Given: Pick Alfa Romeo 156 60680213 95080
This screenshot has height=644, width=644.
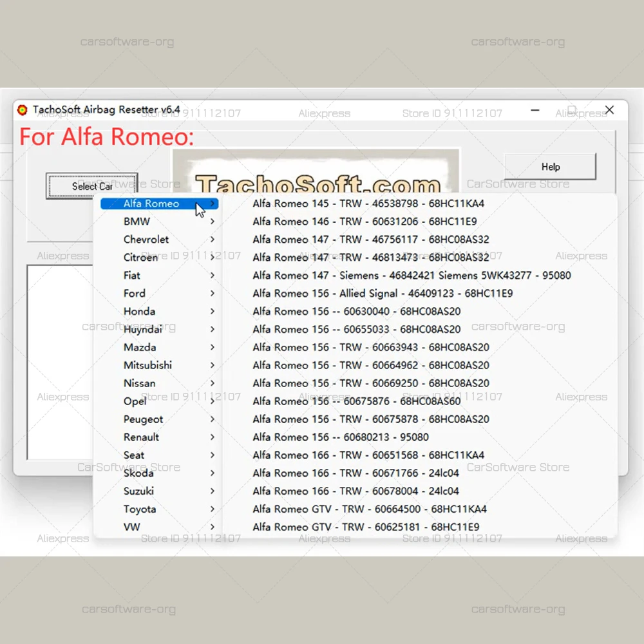Looking at the screenshot, I should 341,437.
